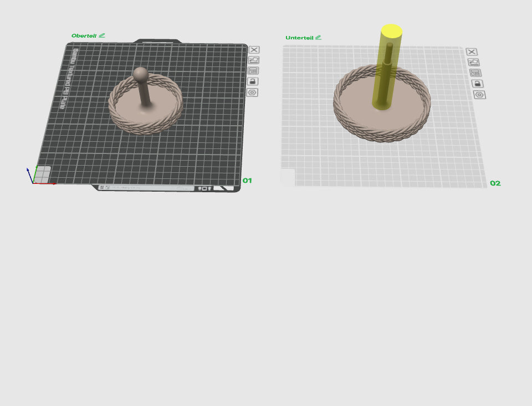This screenshot has width=532, height=406.
Task: Toggle the lock on plate 01
Action: pos(253,81)
